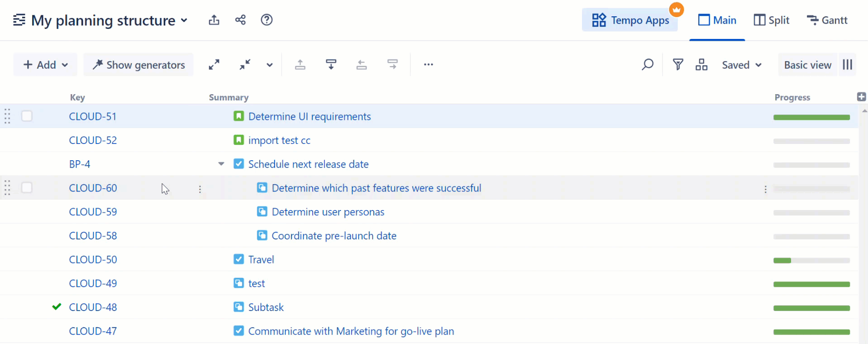
Task: Switch to the Gantt tab
Action: (x=827, y=20)
